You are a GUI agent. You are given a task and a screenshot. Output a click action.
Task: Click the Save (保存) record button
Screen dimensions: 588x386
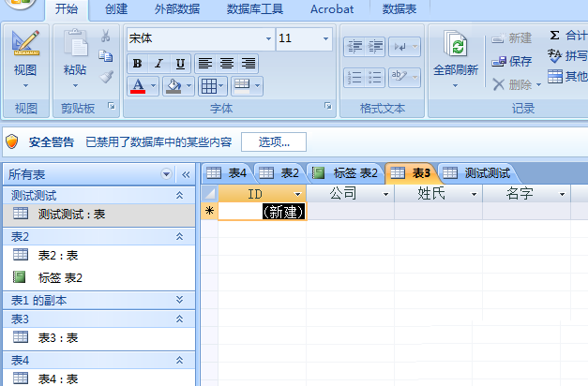512,61
